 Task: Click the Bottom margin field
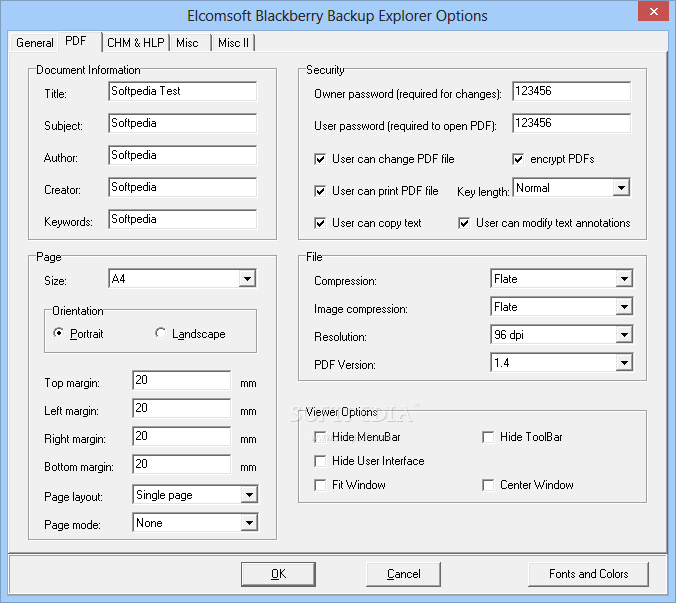pyautogui.click(x=182, y=464)
